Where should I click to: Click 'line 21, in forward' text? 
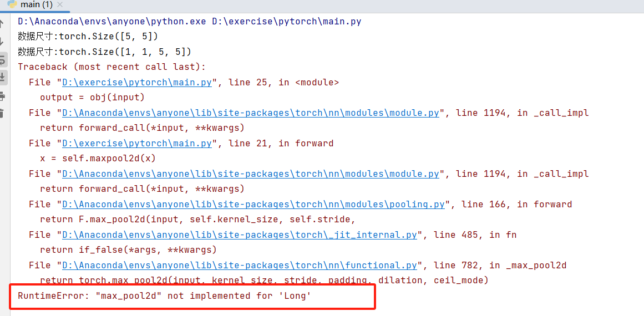281,143
